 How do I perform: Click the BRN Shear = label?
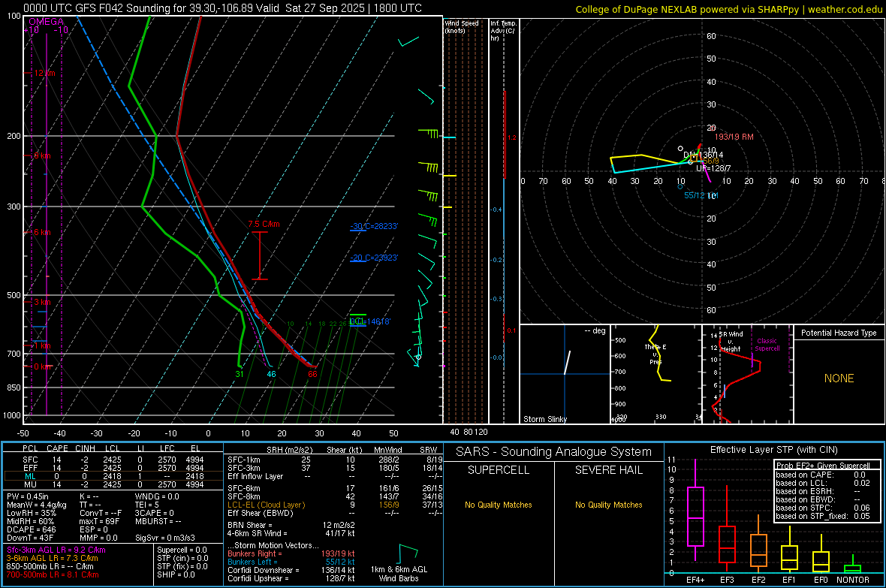250,525
